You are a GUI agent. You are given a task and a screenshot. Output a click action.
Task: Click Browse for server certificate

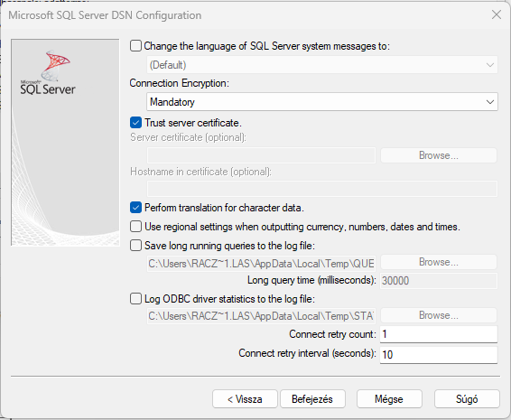click(439, 155)
